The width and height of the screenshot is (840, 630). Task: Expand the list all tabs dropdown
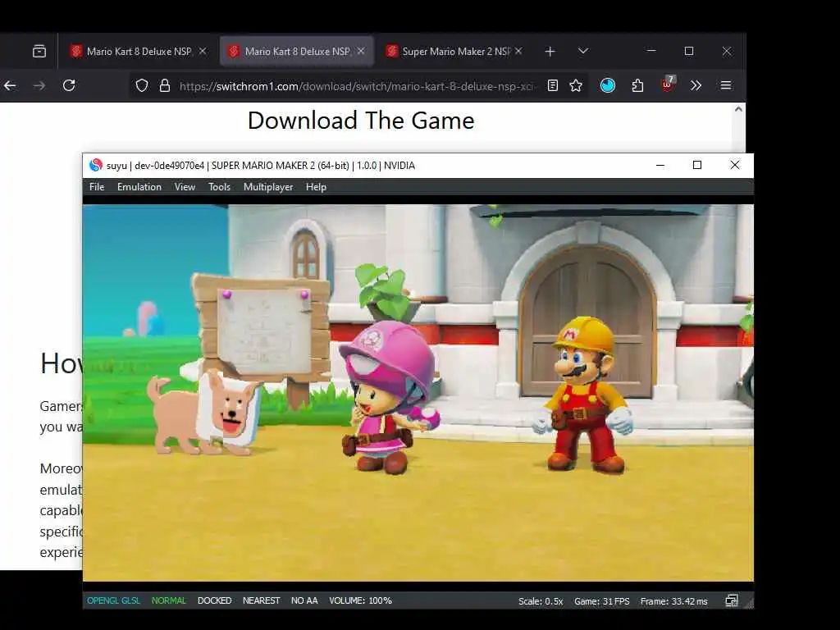tap(583, 51)
